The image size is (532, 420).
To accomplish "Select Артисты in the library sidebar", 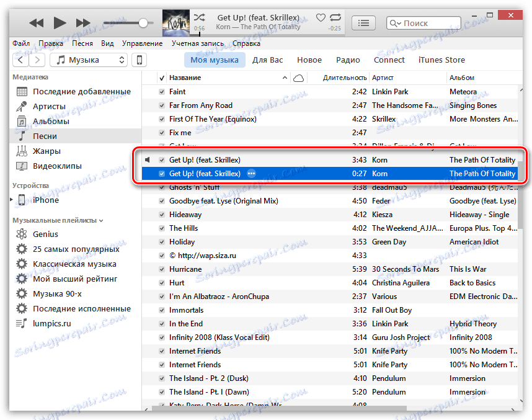I will pos(75,107).
